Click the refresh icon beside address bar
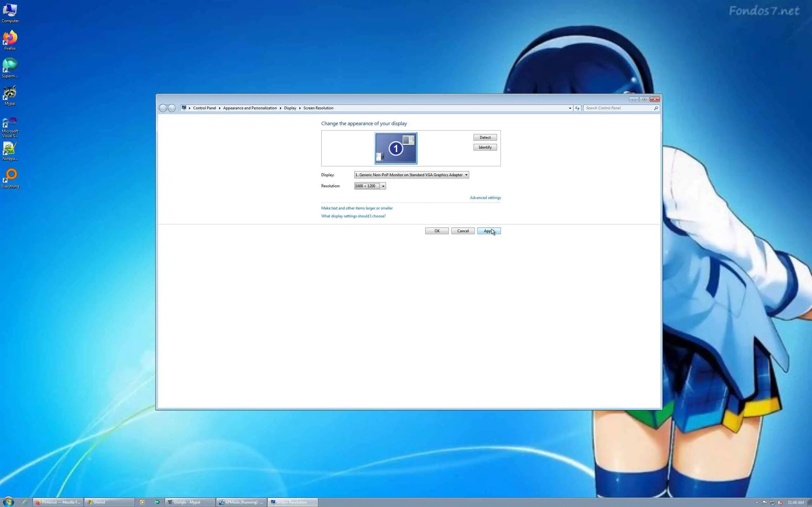Image resolution: width=812 pixels, height=507 pixels. tap(577, 108)
